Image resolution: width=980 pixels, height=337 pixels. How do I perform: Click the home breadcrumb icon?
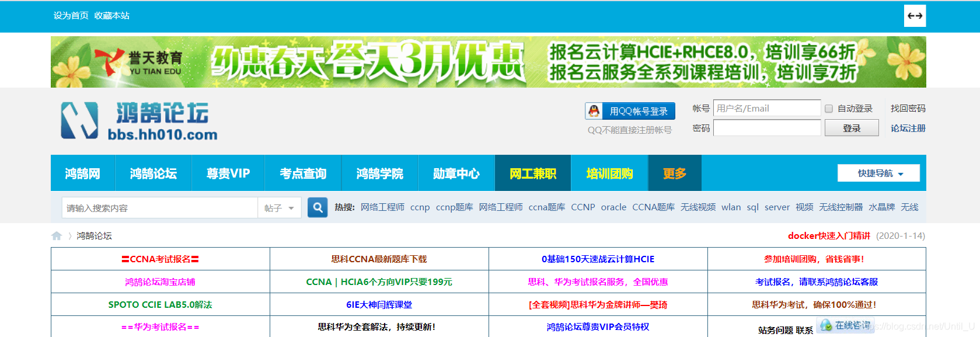click(x=57, y=236)
